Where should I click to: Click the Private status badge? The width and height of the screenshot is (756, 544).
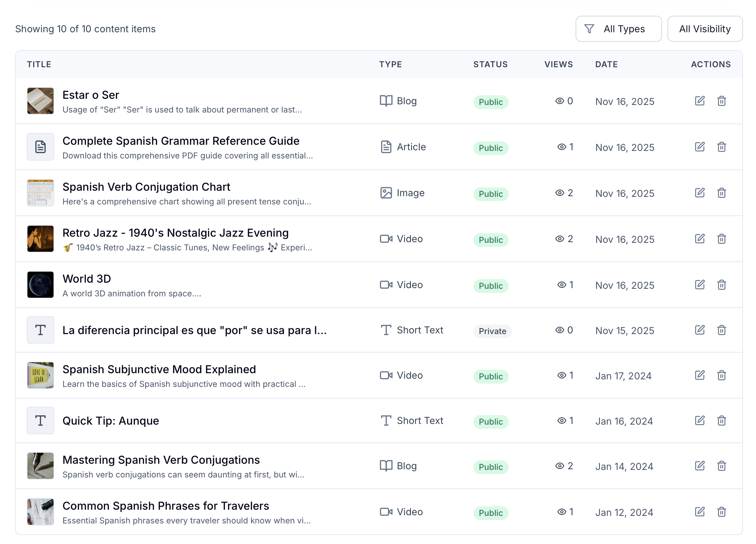click(x=493, y=331)
